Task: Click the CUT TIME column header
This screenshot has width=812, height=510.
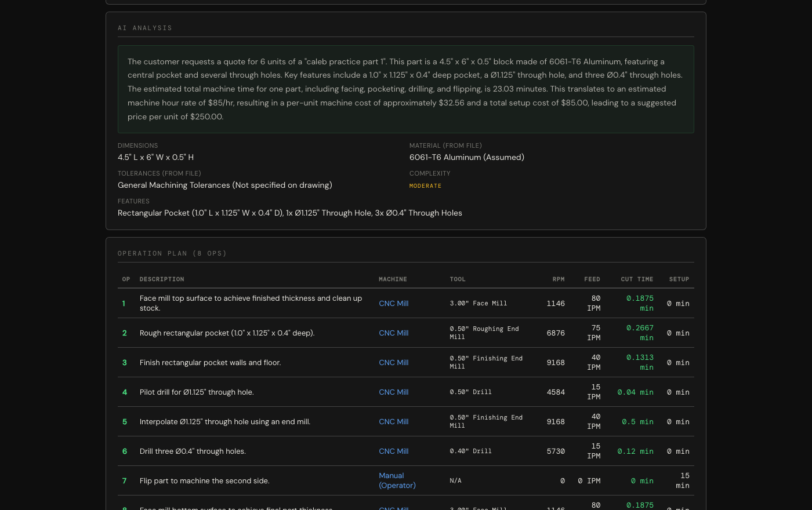Action: (x=637, y=279)
